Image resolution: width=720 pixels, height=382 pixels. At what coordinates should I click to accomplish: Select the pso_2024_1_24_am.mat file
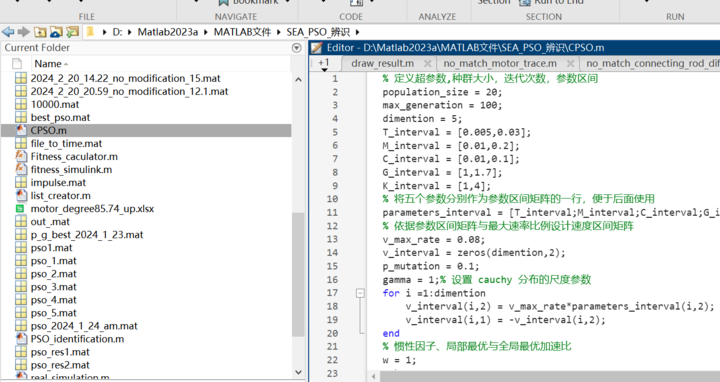click(84, 326)
